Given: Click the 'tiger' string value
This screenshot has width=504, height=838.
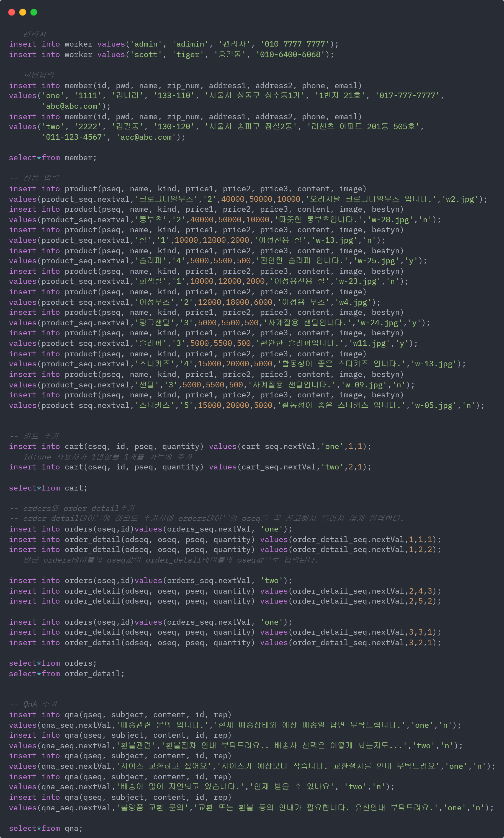Looking at the screenshot, I should [x=188, y=54].
